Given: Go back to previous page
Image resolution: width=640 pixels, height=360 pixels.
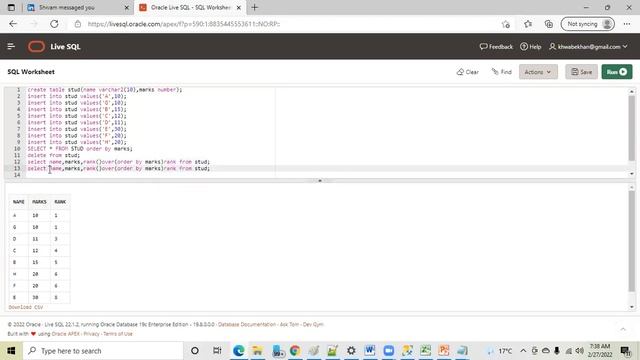Looking at the screenshot, I should tap(13, 24).
